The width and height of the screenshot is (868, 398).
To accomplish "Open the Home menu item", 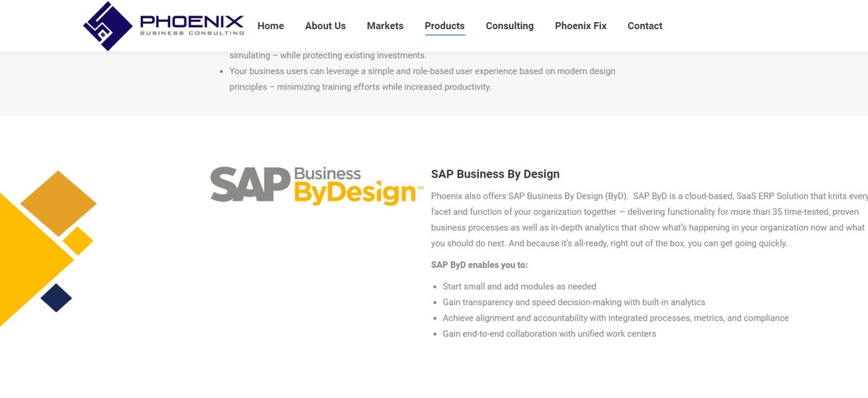I will 271,26.
